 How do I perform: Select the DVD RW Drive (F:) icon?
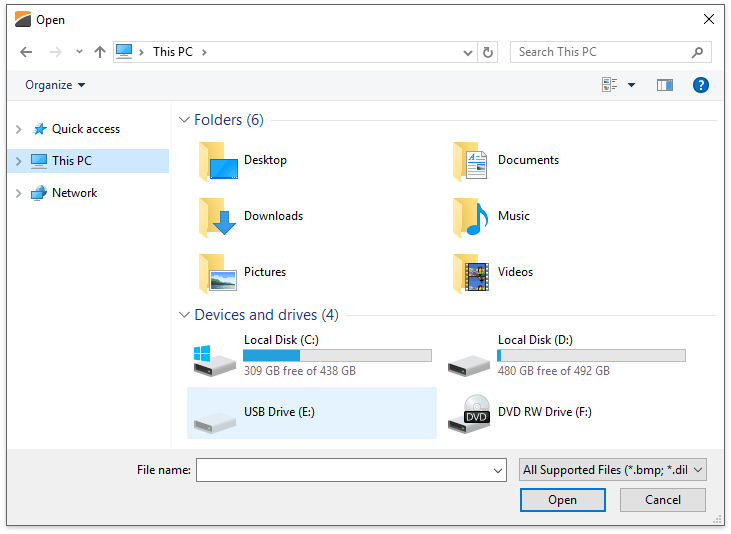469,413
